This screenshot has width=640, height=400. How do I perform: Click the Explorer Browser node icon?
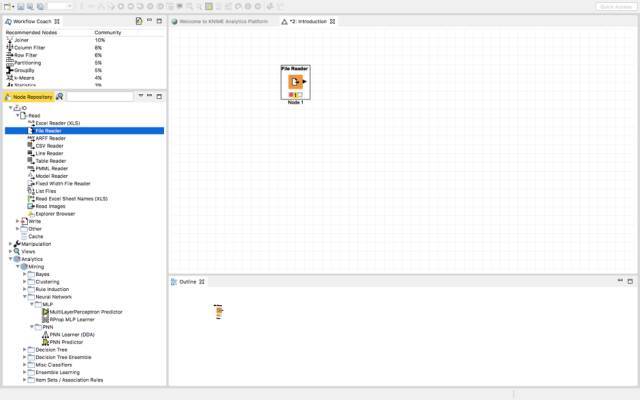31,214
